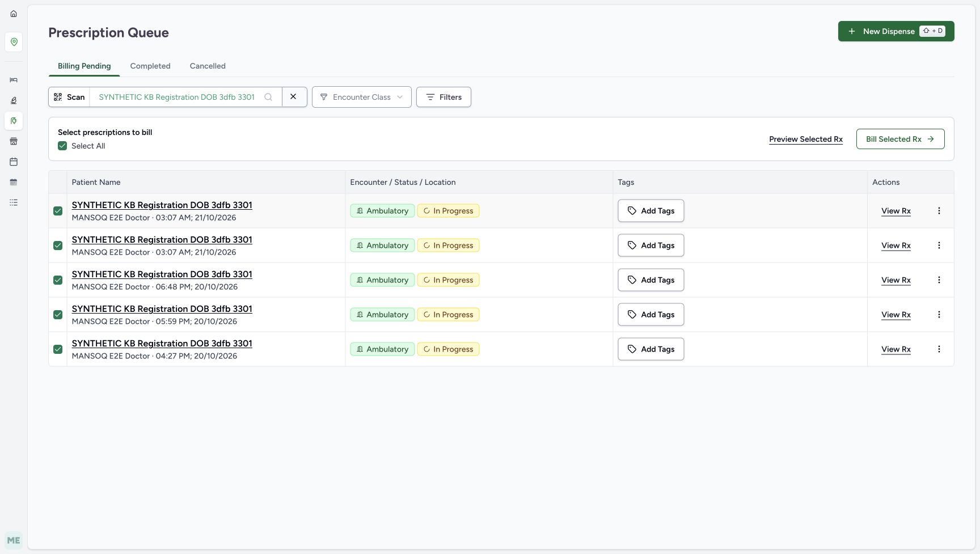Open the store sidebar icon
This screenshot has height=554, width=980.
click(x=14, y=141)
